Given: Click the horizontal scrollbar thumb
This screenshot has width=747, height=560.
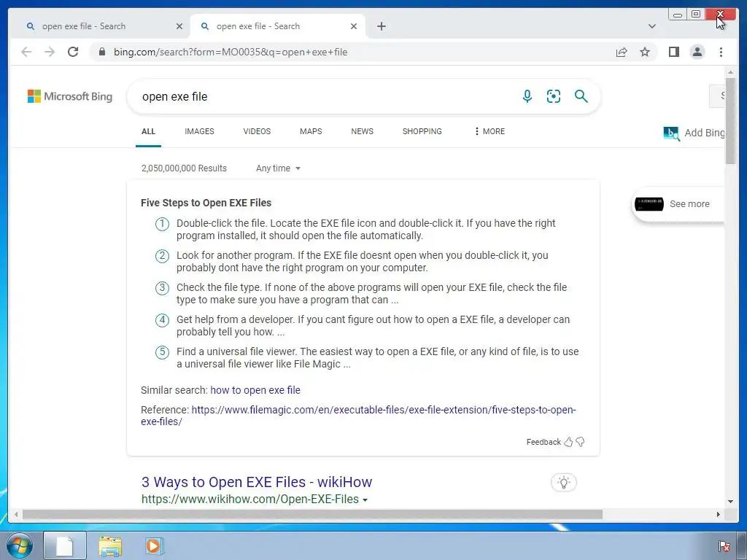Looking at the screenshot, I should click(312, 514).
